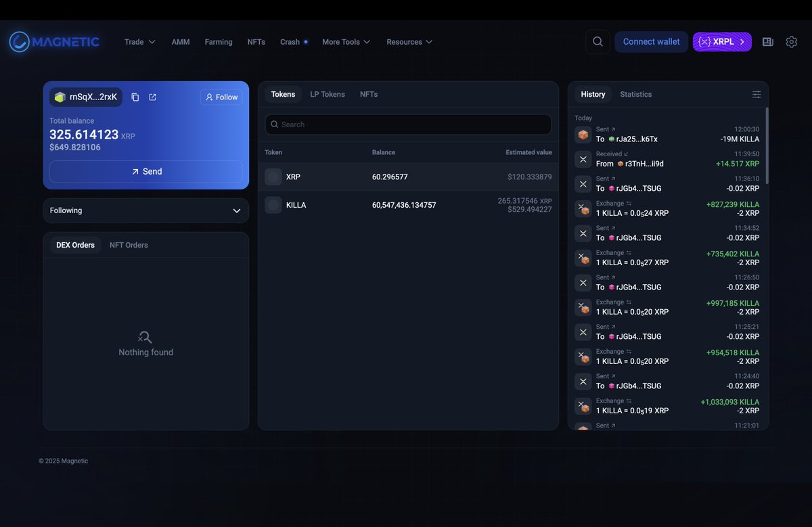Click the © 2025 Magnetic footer text
812x527 pixels.
[63, 461]
